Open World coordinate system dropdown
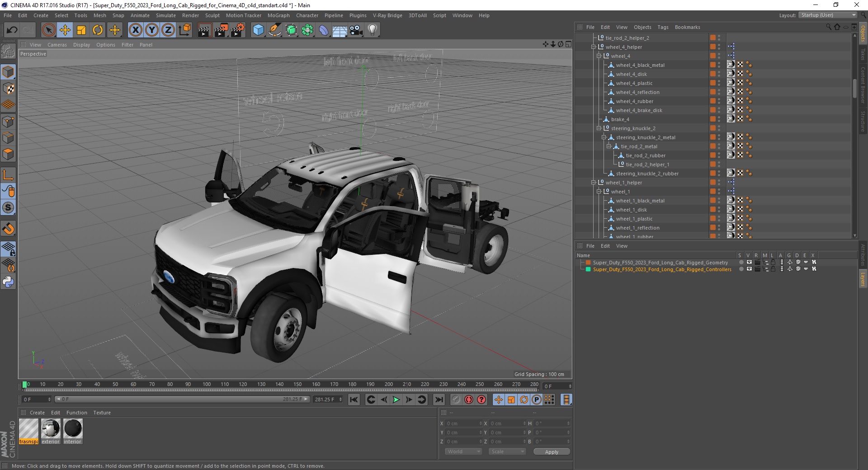Viewport: 868px width, 470px height. [463, 451]
